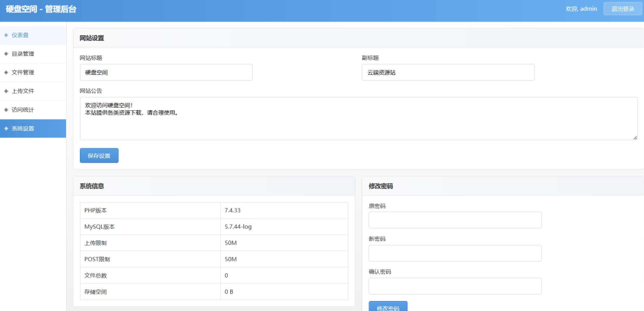This screenshot has width=644, height=311.
Task: Click the 50M value in 上传限制 row
Action: coord(231,243)
